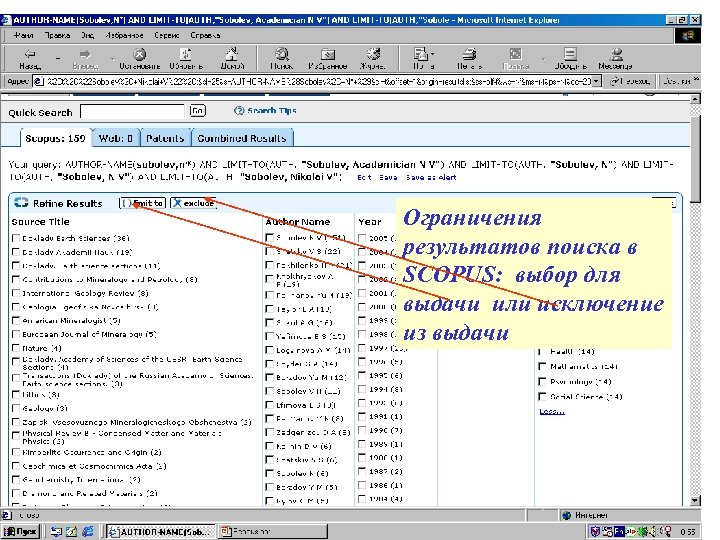Click the Refresh (Обновить) toolbar icon

pyautogui.click(x=186, y=54)
